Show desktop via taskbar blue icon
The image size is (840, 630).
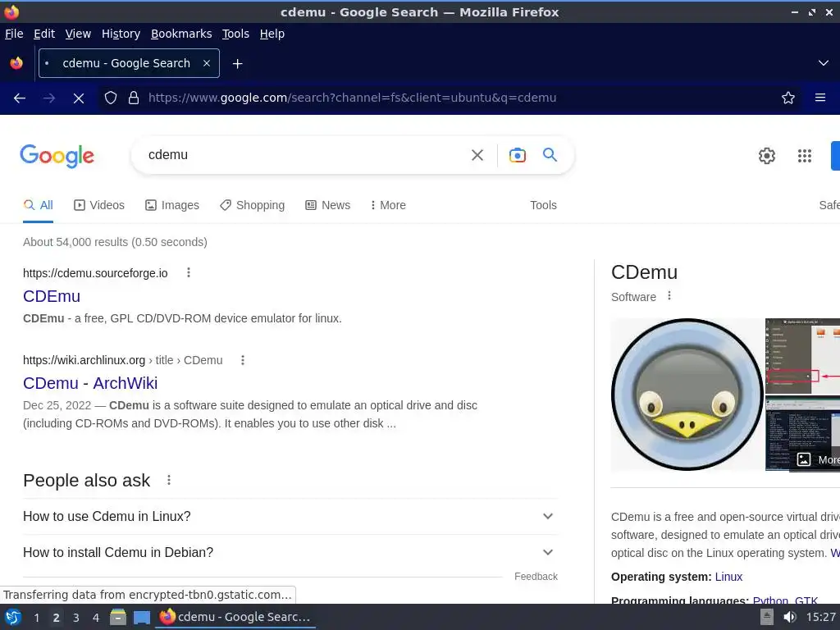pos(142,617)
